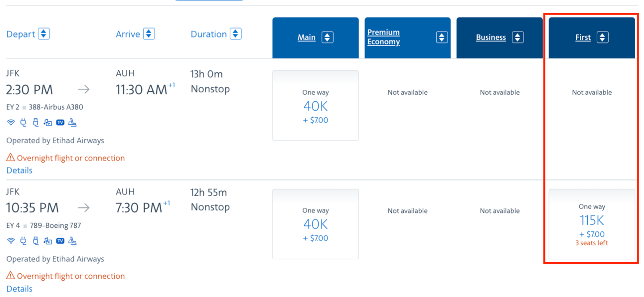Click the Arrive column label
644x297 pixels.
[x=128, y=34]
